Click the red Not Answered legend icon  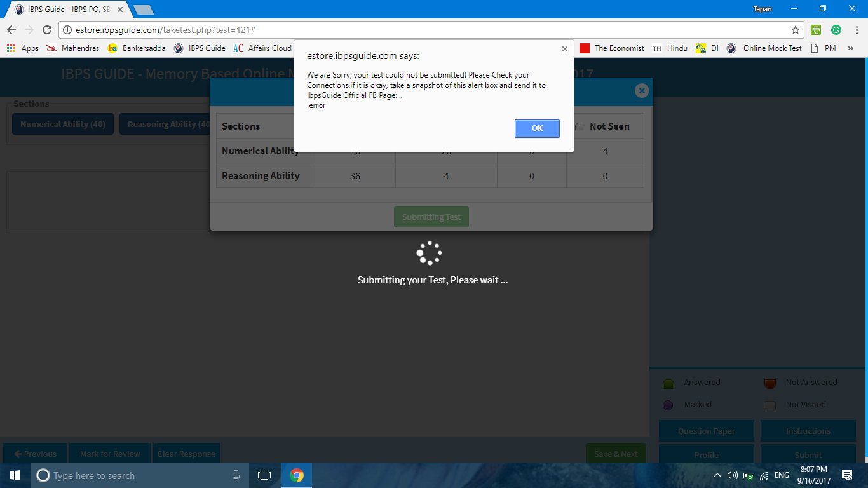coord(770,383)
